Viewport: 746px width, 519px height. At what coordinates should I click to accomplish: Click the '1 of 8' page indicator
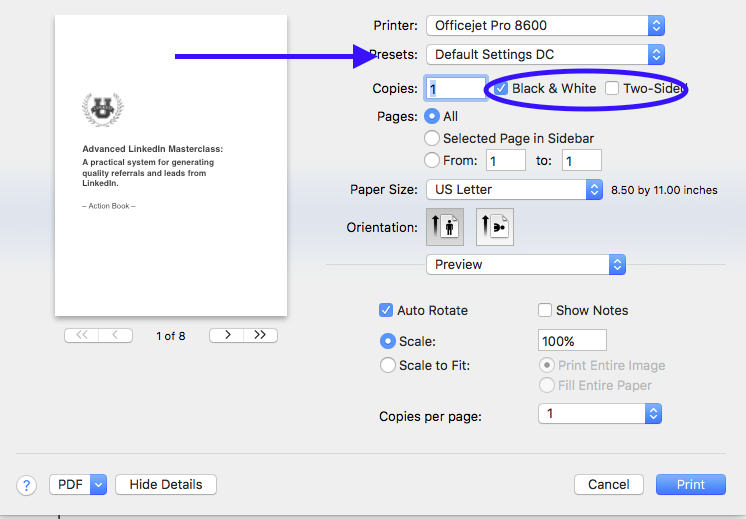click(170, 336)
